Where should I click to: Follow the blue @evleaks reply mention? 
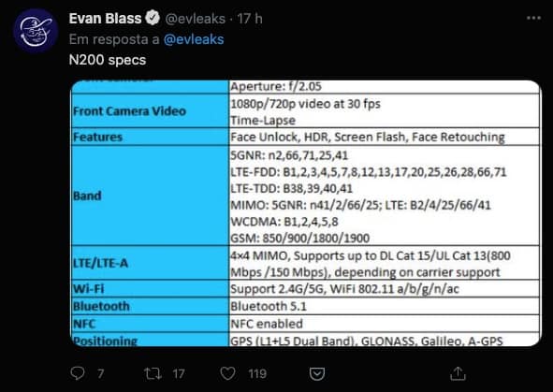point(194,39)
